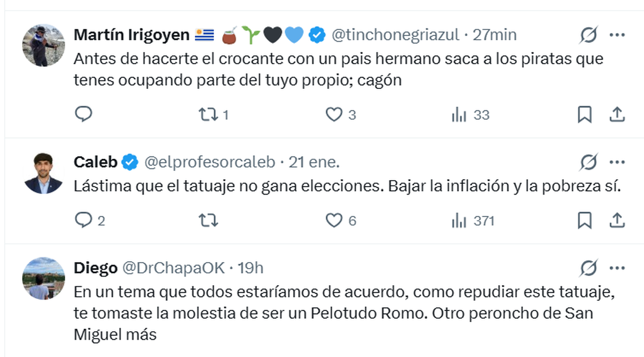Share Caleb's tweet

point(617,220)
